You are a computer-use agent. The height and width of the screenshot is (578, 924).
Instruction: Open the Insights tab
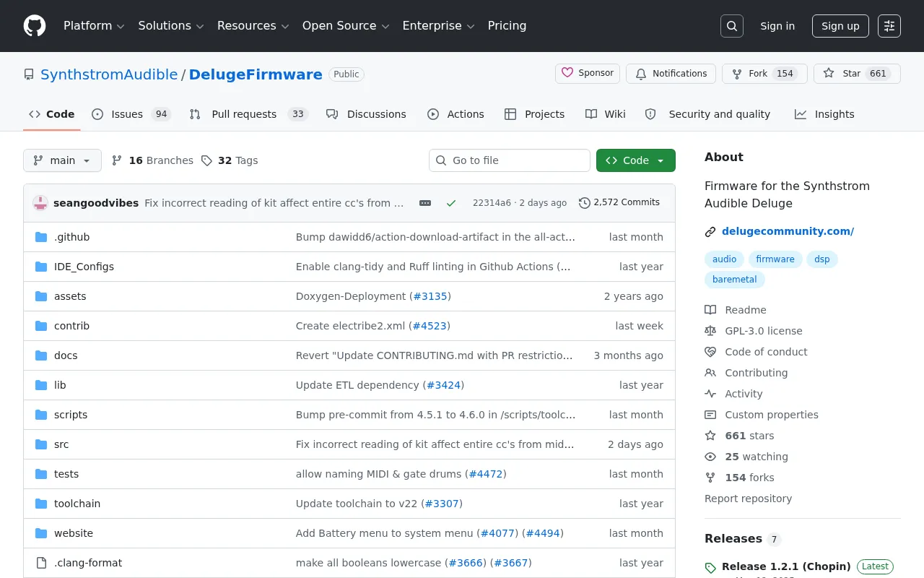(824, 114)
